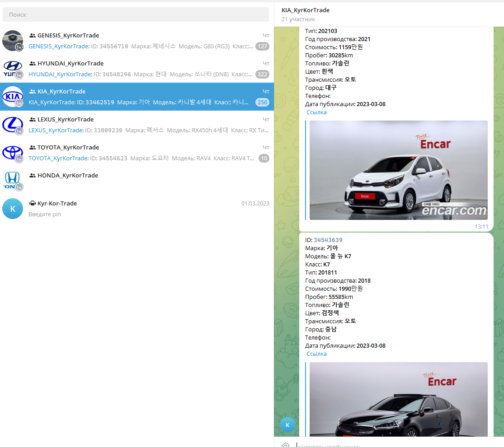Click the HYUNDAI chat preview with ID 34548296
The image size is (504, 447).
[x=141, y=74]
